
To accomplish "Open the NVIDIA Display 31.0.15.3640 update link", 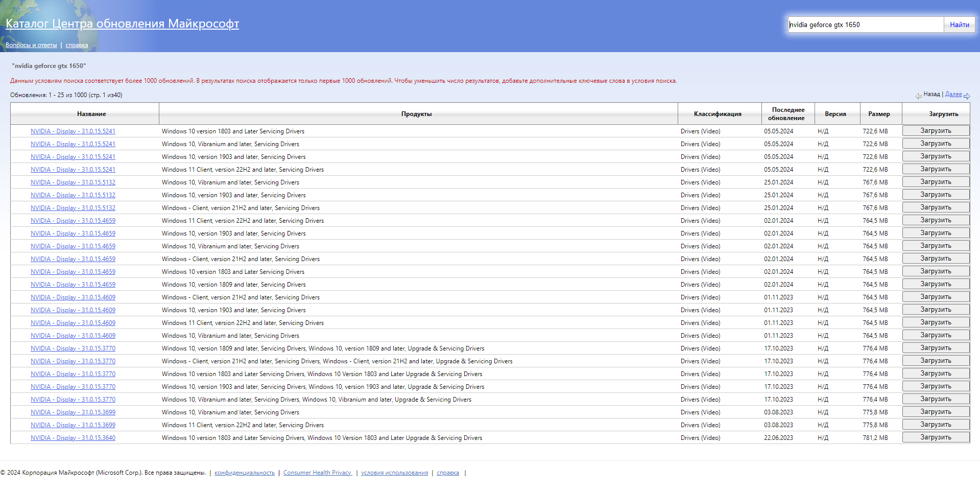I will [x=73, y=438].
